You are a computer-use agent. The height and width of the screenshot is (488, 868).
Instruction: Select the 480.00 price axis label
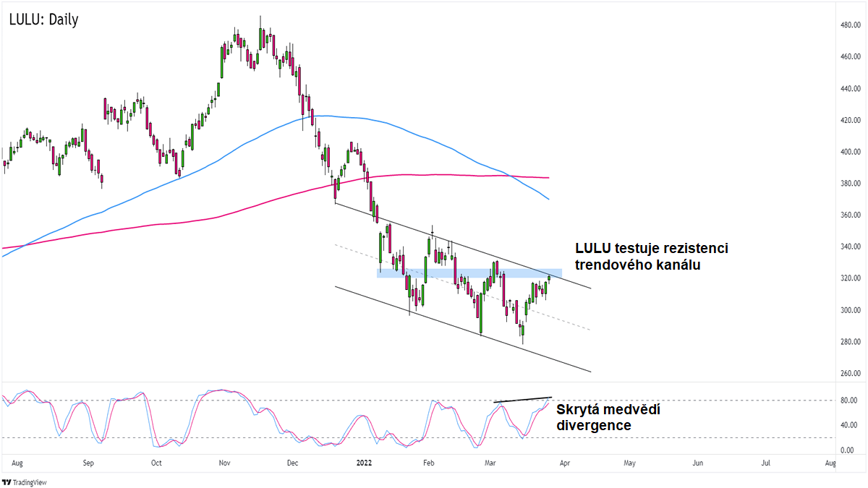click(849, 25)
